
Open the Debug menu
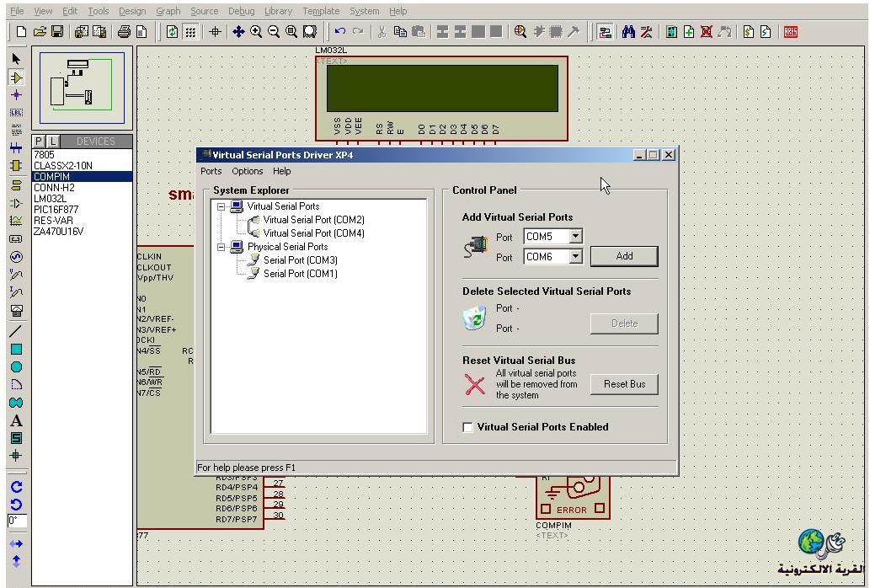coord(242,11)
